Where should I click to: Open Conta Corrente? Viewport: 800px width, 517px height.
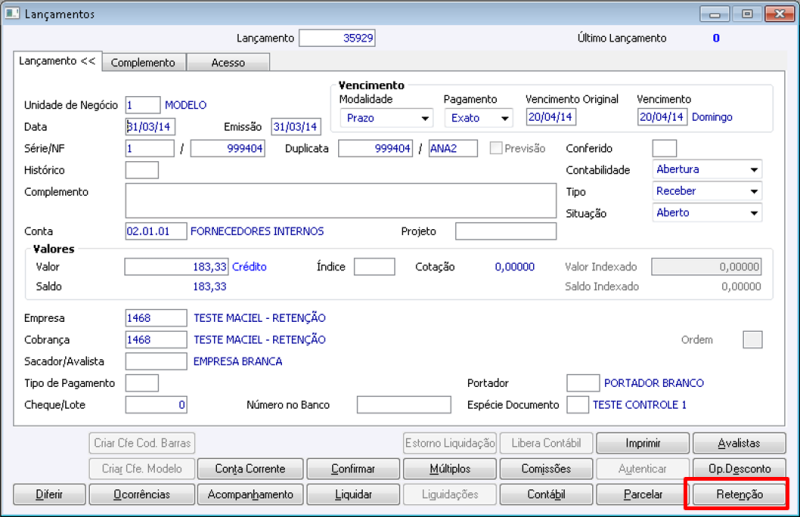(x=250, y=468)
